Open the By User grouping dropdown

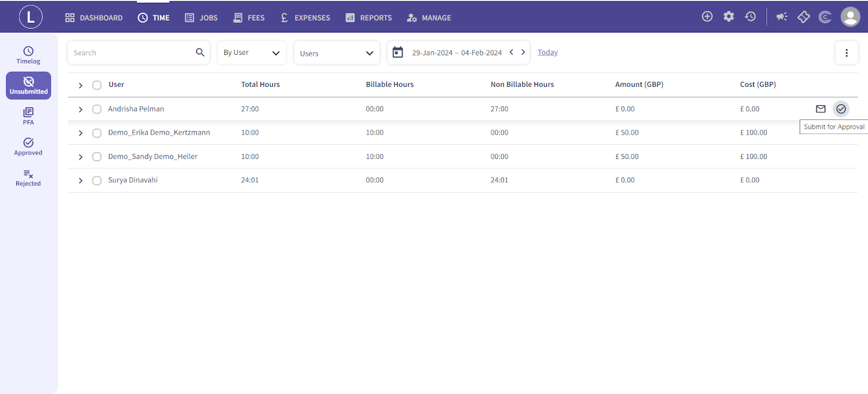pyautogui.click(x=252, y=53)
